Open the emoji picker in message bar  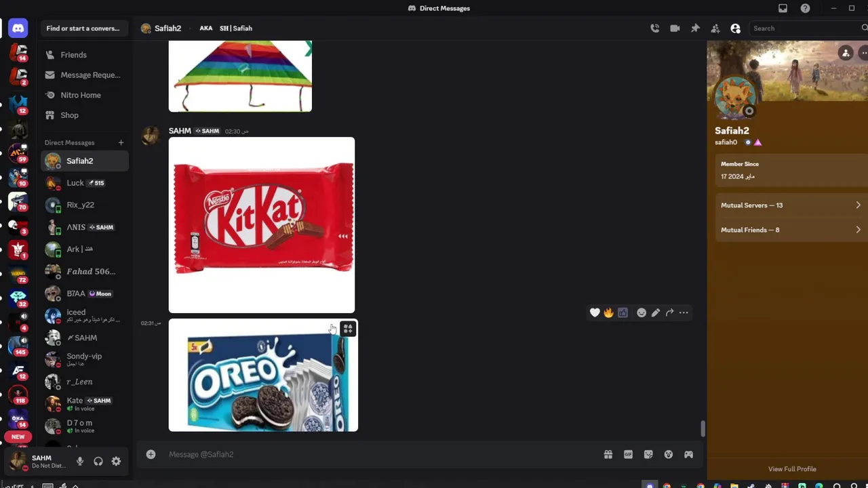pyautogui.click(x=669, y=454)
